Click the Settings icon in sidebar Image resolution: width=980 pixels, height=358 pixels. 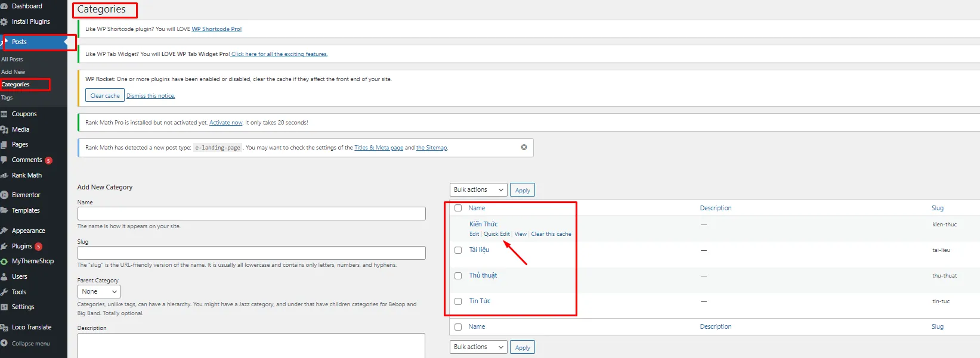point(4,307)
